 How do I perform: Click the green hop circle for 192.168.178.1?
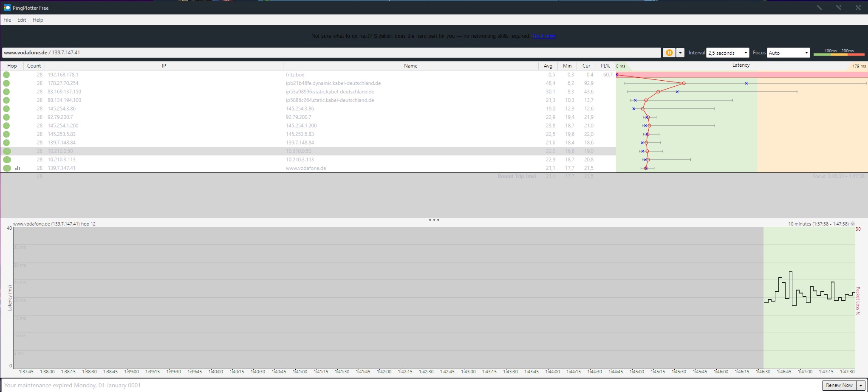click(x=6, y=75)
